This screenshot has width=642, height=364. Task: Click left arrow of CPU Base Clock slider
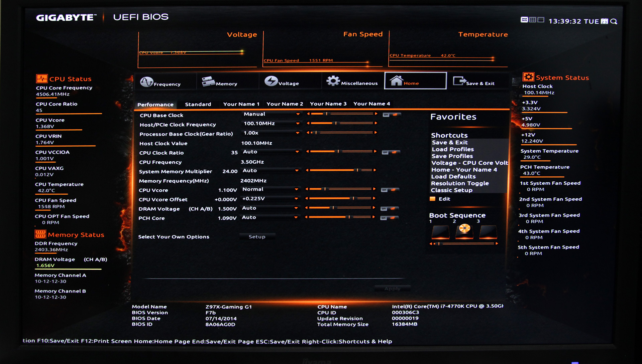click(x=308, y=114)
